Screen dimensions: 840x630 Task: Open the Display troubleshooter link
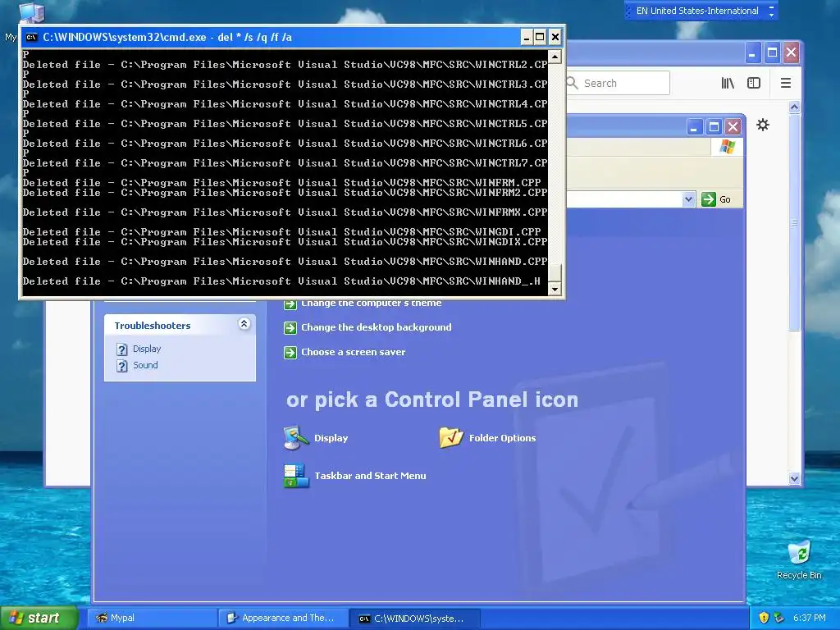(147, 349)
